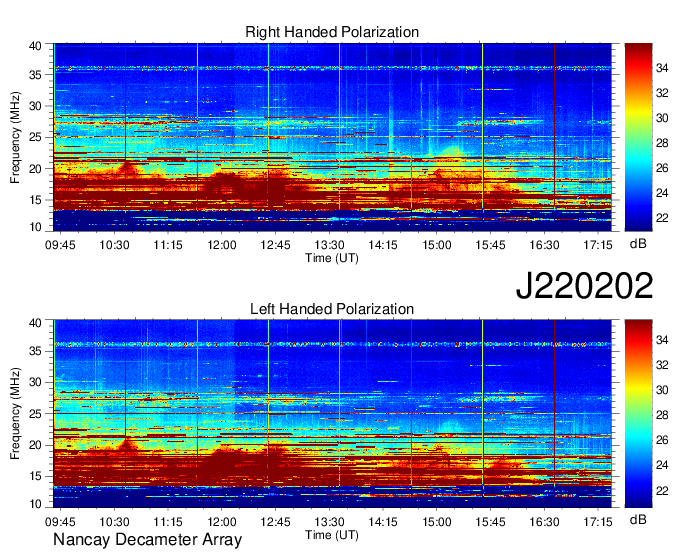Click the top plot dB unit label
The width and height of the screenshot is (680, 552).
(x=638, y=244)
